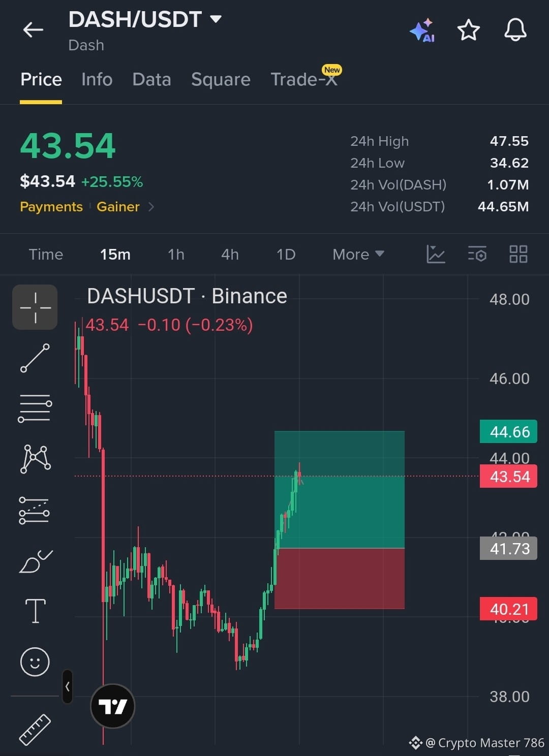Click the green take-profit zone on chart
Viewport: 549px width, 756px height.
click(x=340, y=490)
